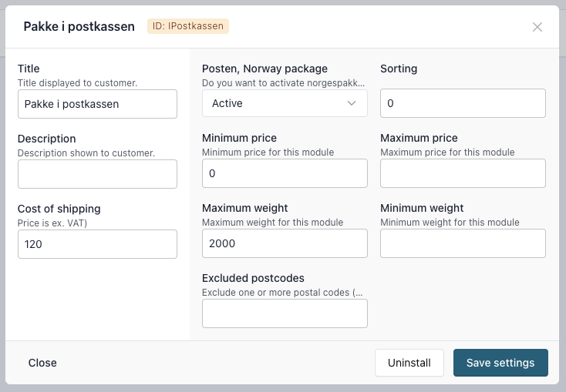Click the Close text button
566x392 pixels.
pos(42,363)
